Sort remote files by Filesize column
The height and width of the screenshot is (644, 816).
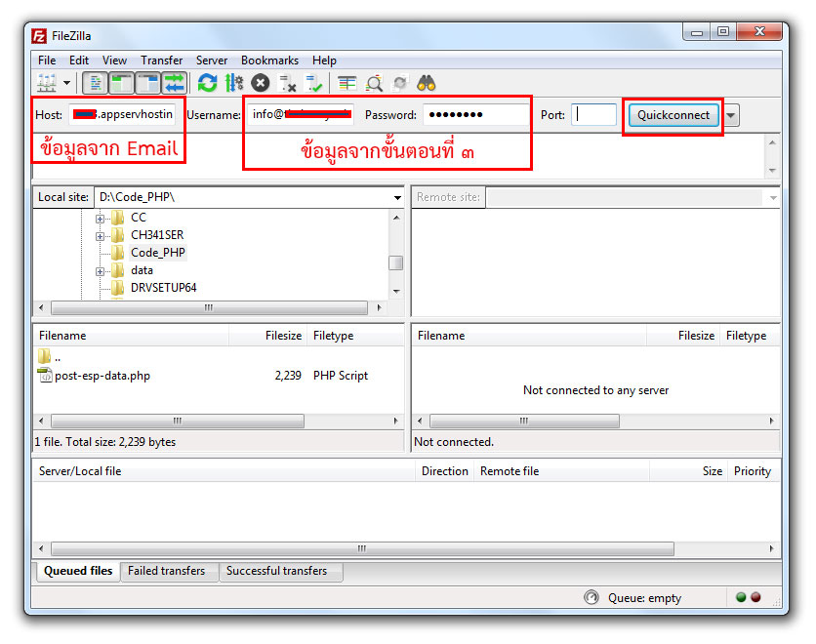pyautogui.click(x=683, y=336)
